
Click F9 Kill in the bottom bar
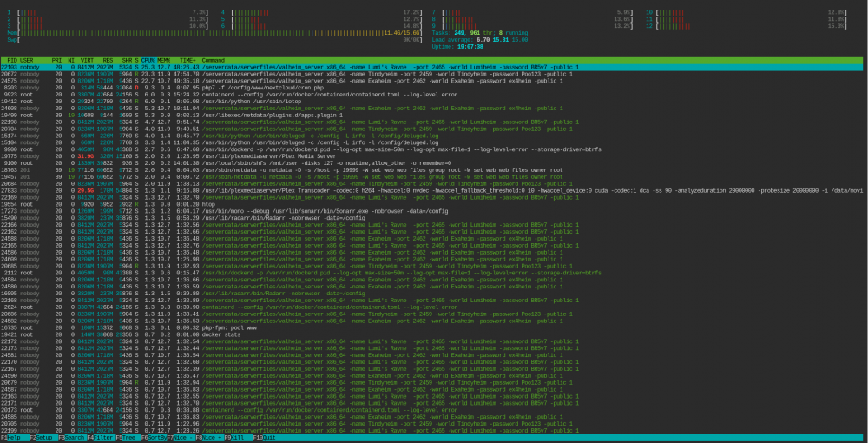click(237, 438)
